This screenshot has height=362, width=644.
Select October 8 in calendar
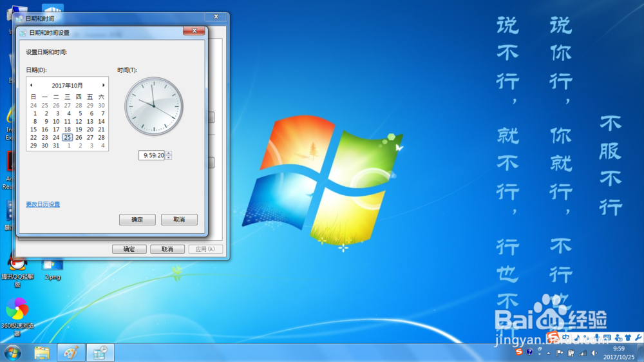tap(33, 122)
